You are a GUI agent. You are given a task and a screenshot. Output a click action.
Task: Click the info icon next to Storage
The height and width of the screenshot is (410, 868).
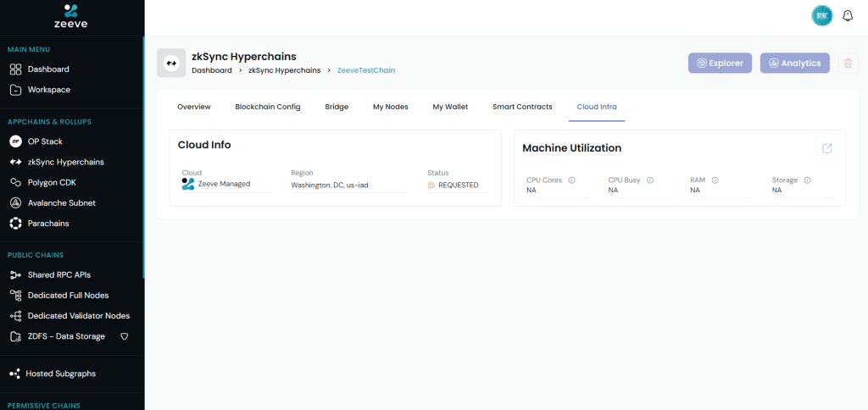pyautogui.click(x=807, y=180)
